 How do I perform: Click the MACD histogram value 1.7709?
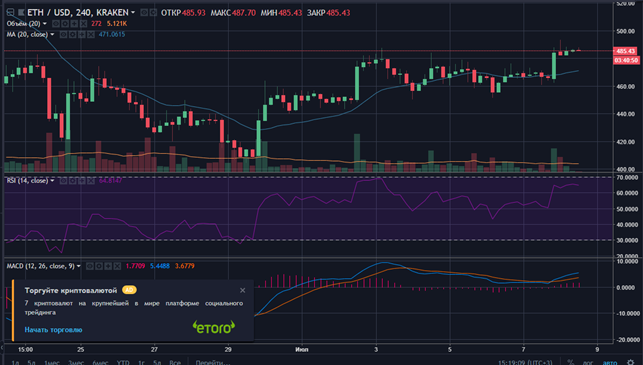135,266
